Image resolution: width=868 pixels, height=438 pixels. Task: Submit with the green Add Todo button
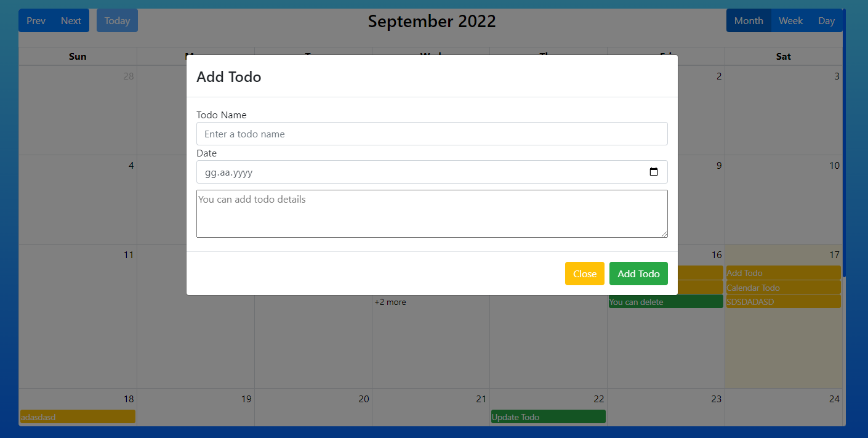tap(638, 274)
